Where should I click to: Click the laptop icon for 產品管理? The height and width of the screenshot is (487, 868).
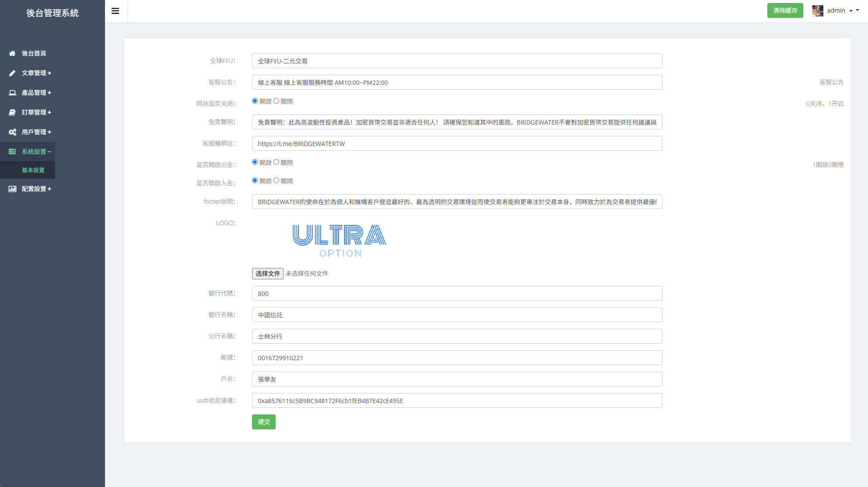(12, 93)
